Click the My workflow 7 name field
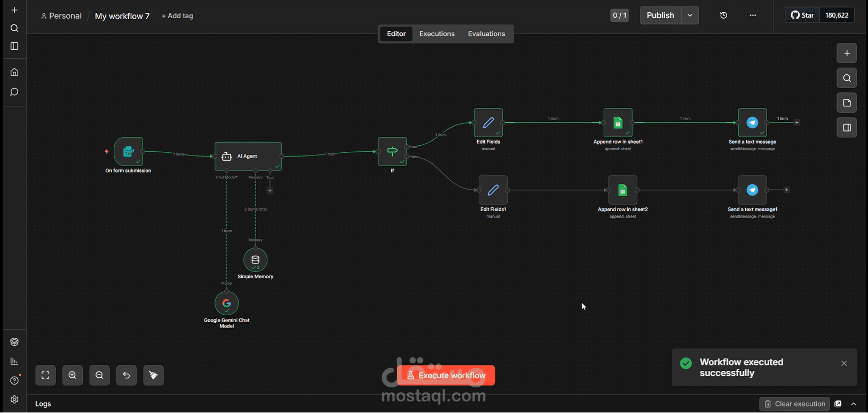This screenshot has width=868, height=413. [122, 16]
